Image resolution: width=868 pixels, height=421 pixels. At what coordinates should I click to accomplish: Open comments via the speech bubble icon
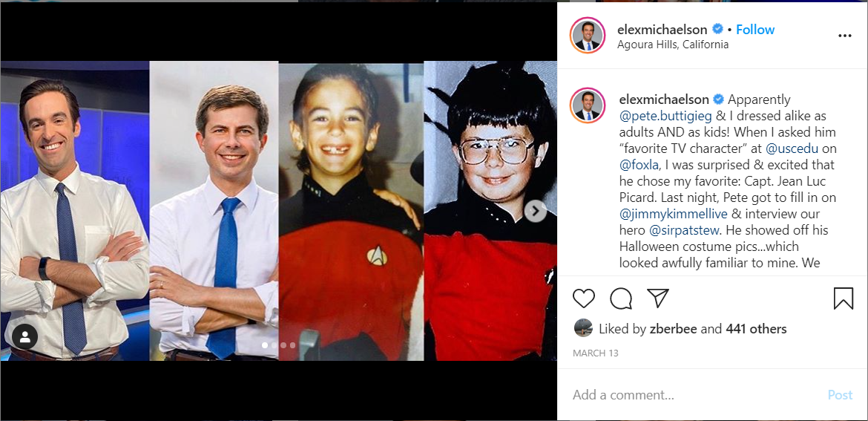(x=621, y=298)
